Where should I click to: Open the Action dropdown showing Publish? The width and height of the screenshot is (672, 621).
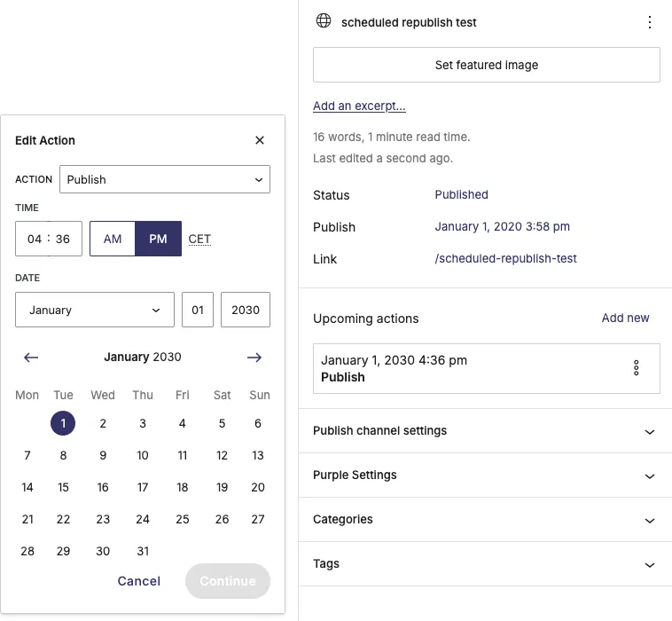(165, 179)
